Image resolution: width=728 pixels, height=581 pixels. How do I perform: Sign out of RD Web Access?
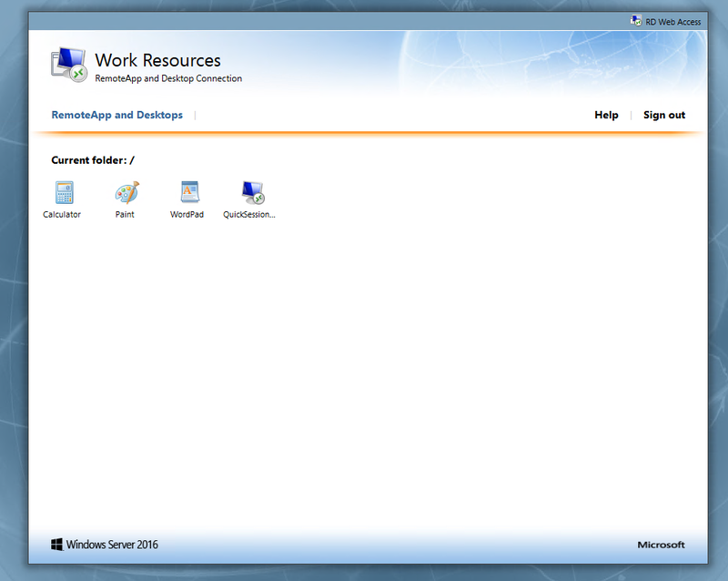(x=663, y=115)
